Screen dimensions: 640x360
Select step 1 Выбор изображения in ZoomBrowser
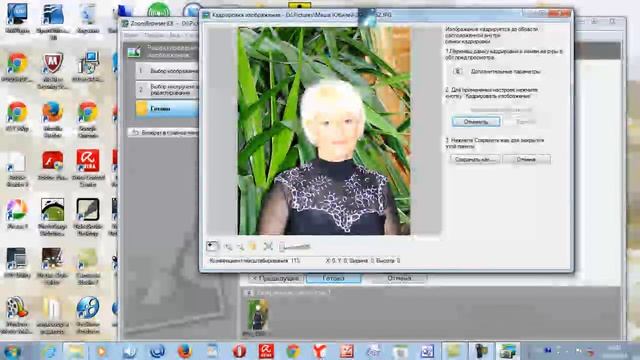167,71
